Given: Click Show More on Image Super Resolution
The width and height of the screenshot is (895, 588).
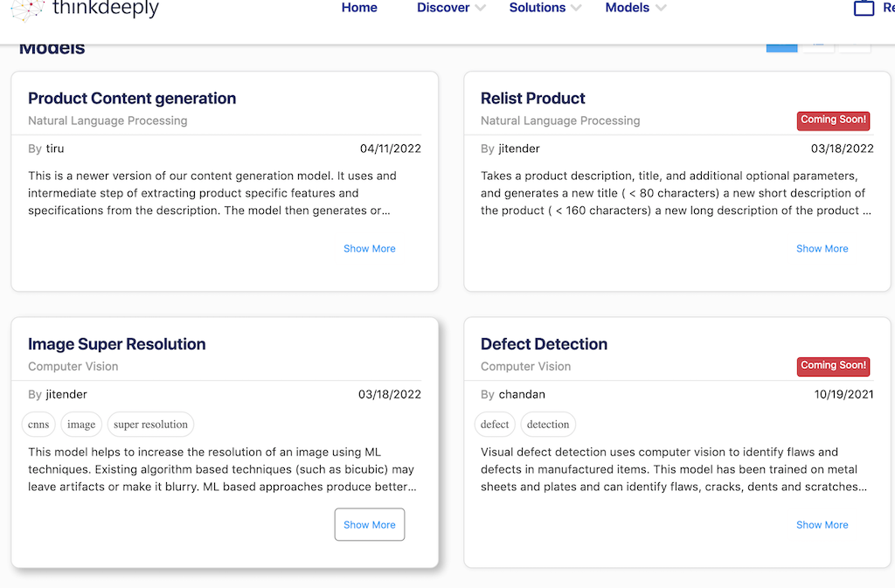Looking at the screenshot, I should [x=369, y=524].
